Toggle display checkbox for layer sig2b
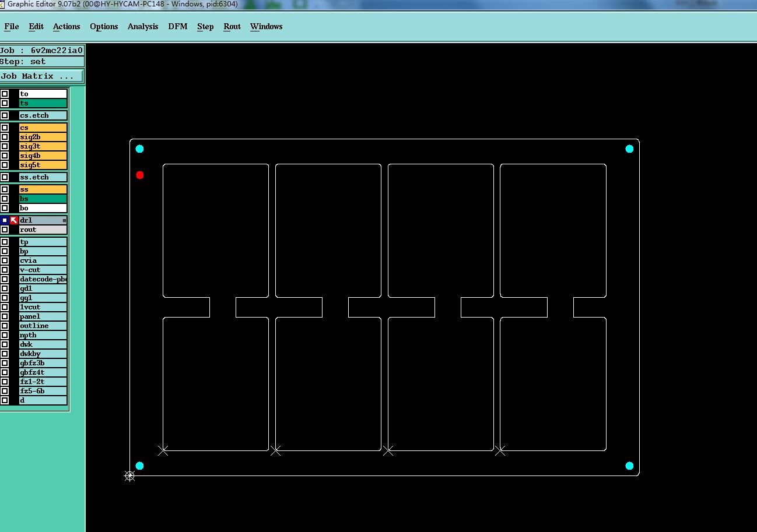The height and width of the screenshot is (532, 757). point(5,137)
